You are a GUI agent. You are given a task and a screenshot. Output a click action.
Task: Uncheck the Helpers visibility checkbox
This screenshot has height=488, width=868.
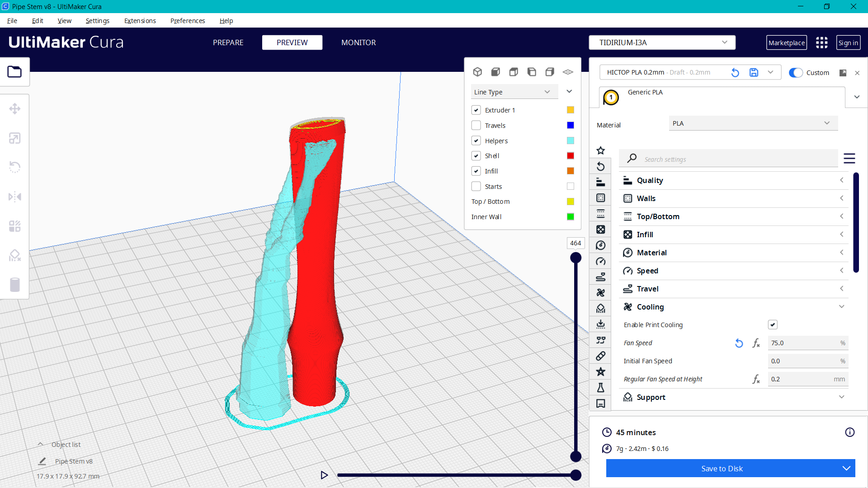[476, 141]
